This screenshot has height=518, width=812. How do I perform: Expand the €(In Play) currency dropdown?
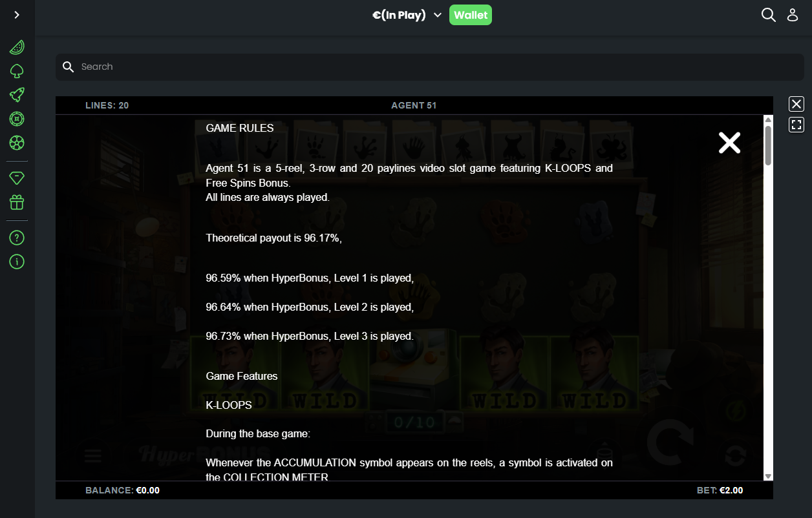407,16
